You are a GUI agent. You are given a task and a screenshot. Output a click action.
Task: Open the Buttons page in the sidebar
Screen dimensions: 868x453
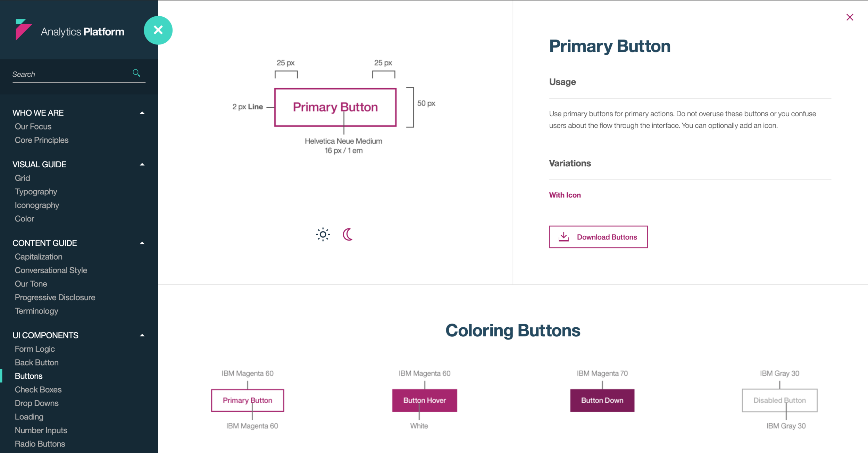29,376
